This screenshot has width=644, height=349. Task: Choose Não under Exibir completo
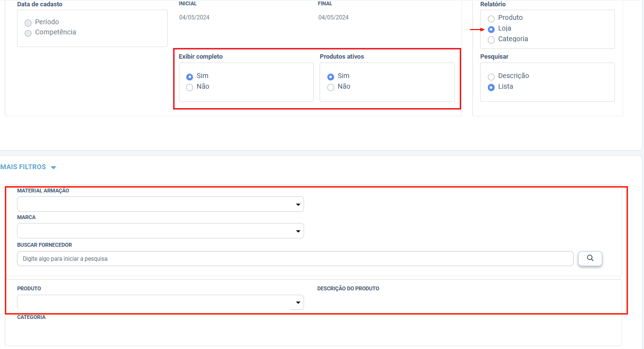point(190,87)
